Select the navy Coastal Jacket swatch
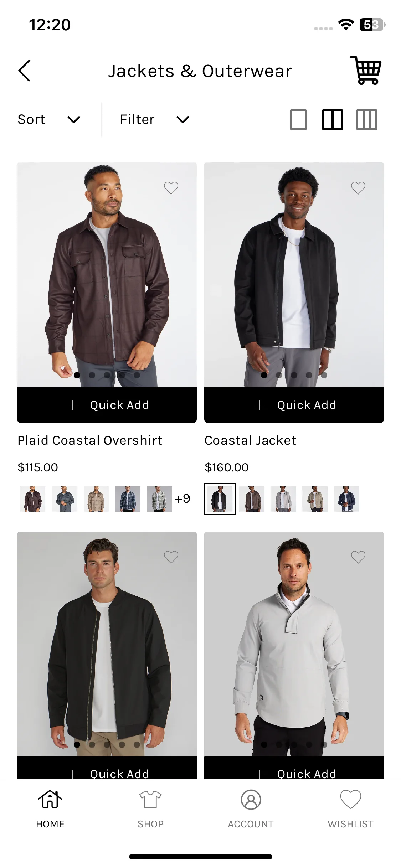 (x=346, y=499)
